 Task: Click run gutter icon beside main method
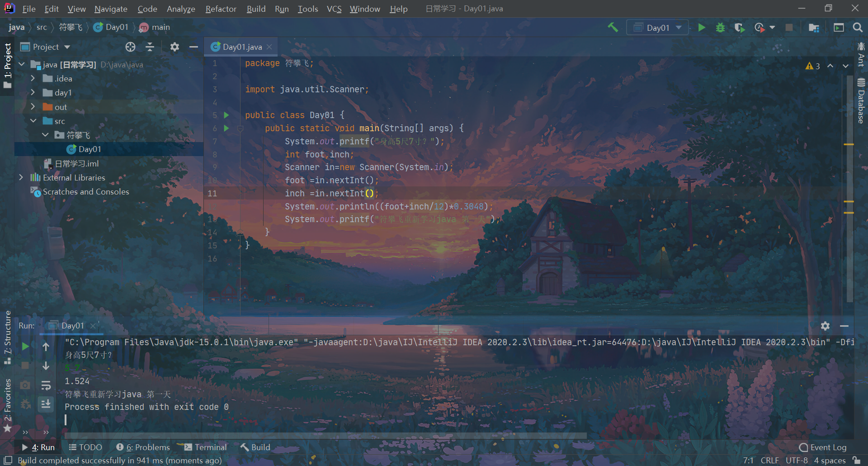[x=226, y=128]
